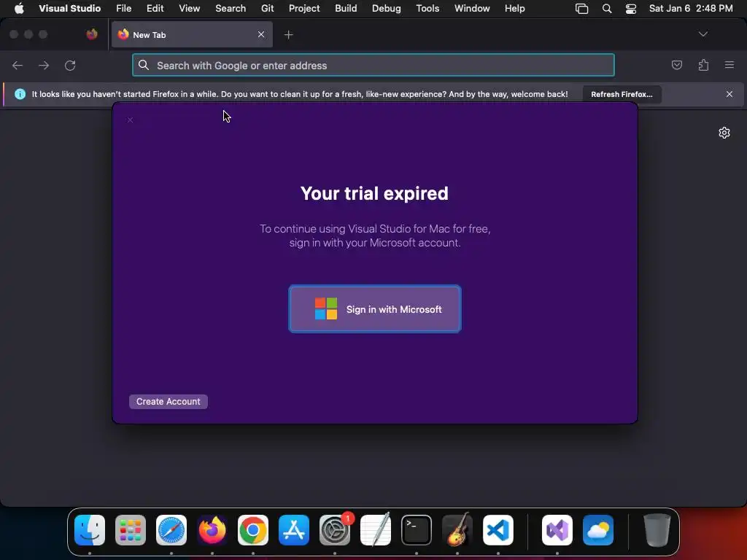Open the File menu
The width and height of the screenshot is (747, 560).
coord(124,9)
